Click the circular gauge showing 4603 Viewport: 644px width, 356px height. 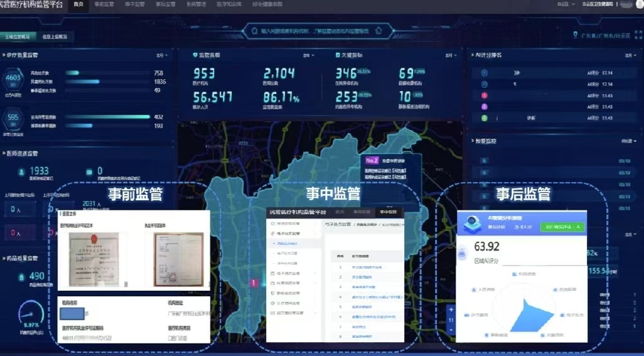tap(13, 78)
